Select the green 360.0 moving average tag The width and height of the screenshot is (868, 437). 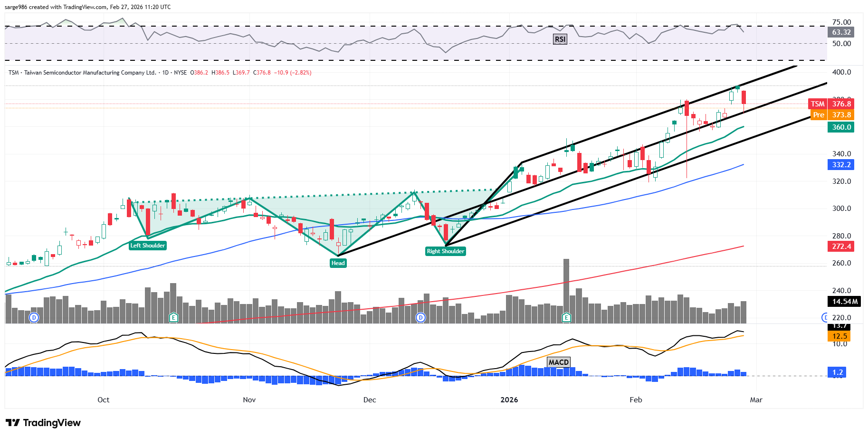pyautogui.click(x=841, y=127)
